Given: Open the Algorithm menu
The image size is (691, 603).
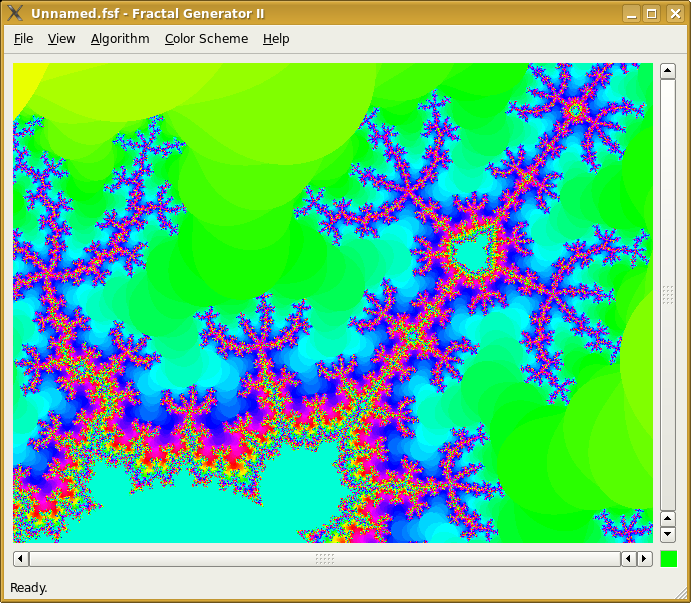Looking at the screenshot, I should [120, 39].
